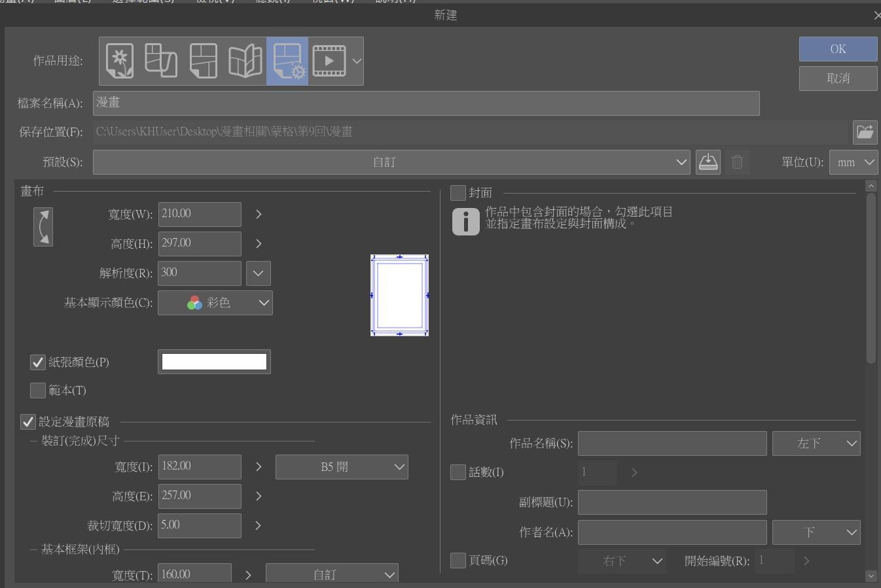Open slider arrow next to canvas height 297.00
Screen dimensions: 881x588
tap(259, 244)
